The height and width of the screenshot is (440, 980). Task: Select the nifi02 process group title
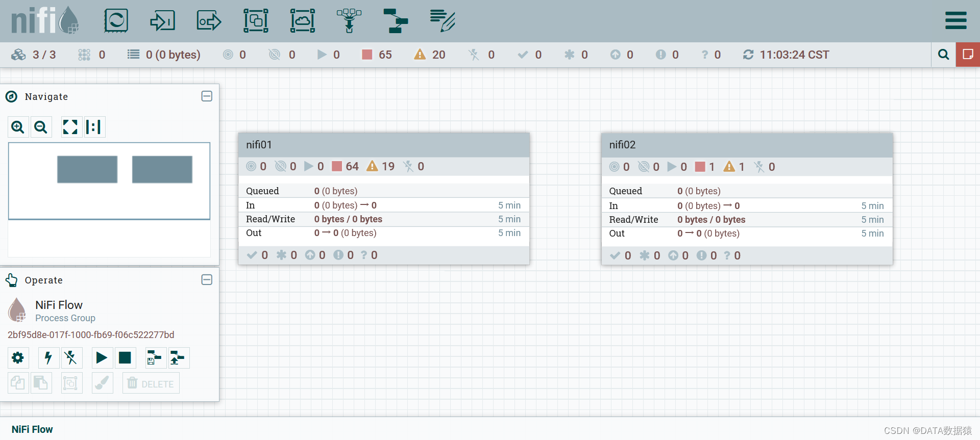(x=622, y=145)
